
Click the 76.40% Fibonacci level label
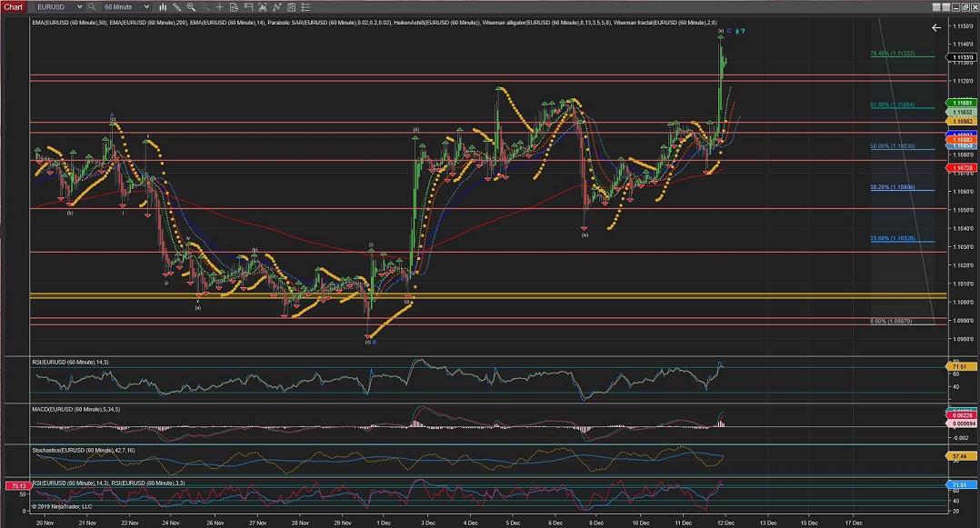point(892,54)
